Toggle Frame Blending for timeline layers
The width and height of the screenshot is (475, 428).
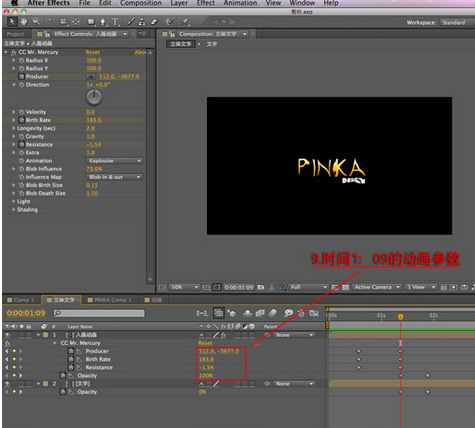[260, 313]
